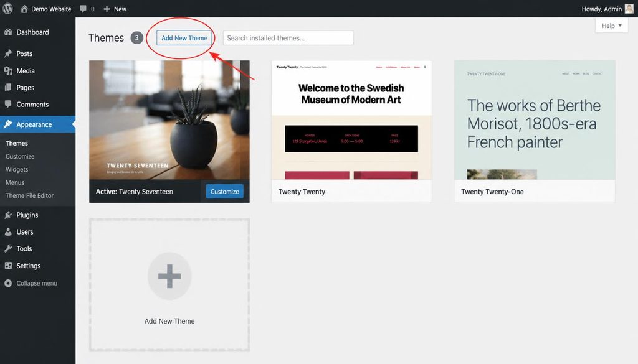
Task: Click the Settings sliders icon
Action: (x=8, y=265)
